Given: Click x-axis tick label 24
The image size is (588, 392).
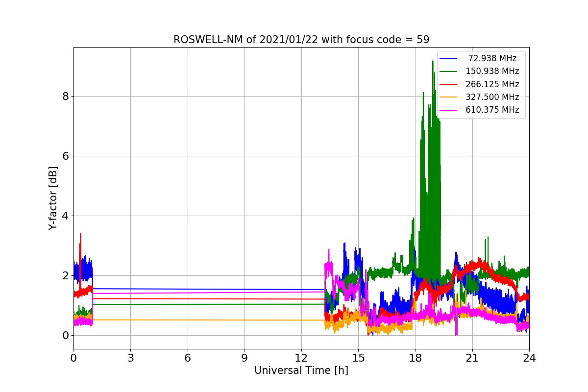Looking at the screenshot, I should [x=529, y=358].
